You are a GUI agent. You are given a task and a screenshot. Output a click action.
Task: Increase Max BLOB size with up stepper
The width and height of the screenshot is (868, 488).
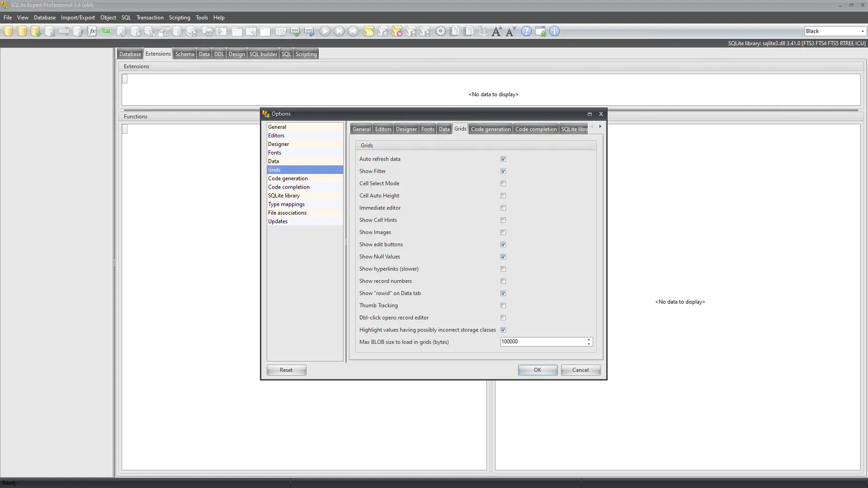(x=589, y=339)
